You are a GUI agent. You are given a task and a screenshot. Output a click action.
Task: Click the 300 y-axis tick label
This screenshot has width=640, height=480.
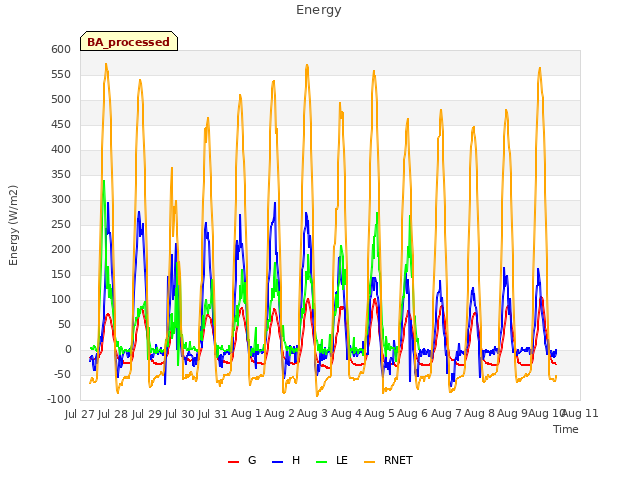[x=61, y=200]
